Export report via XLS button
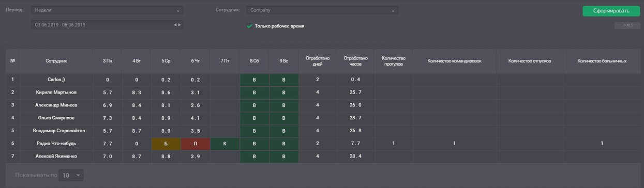Screen dimensions: 644x188 (x=627, y=25)
